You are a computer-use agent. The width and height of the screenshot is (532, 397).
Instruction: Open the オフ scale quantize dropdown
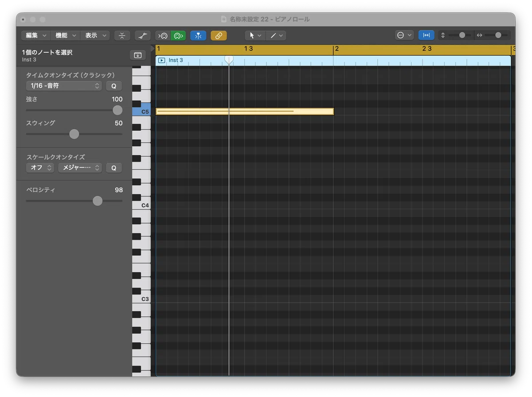click(40, 168)
